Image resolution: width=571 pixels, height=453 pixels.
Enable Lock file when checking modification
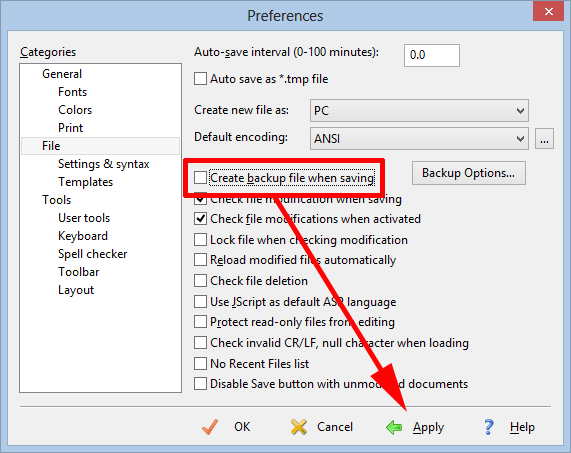(x=200, y=240)
